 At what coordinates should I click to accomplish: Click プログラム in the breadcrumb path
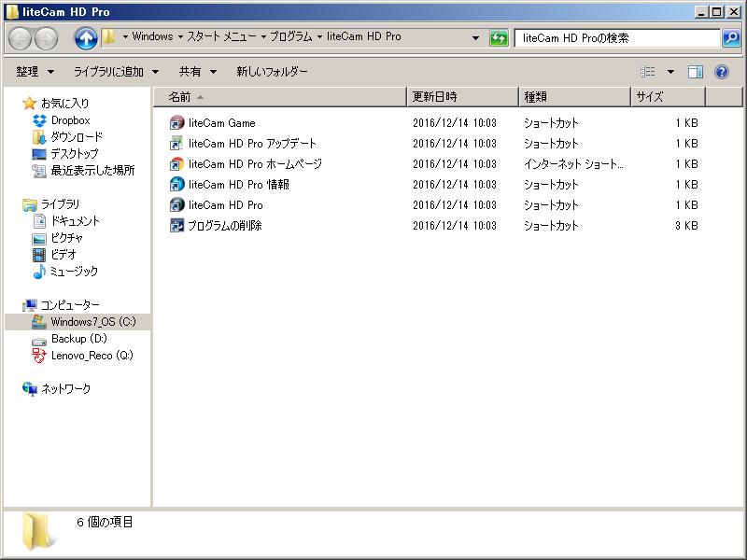coord(291,36)
